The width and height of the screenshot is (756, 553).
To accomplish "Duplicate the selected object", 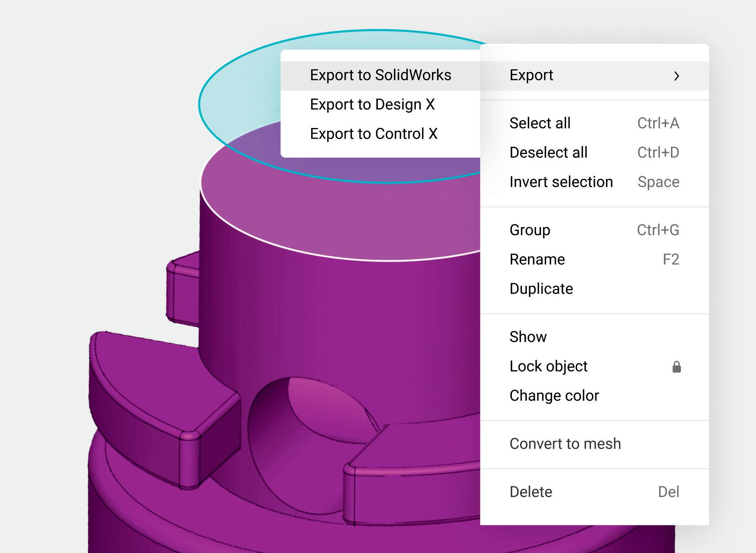I will tap(541, 289).
